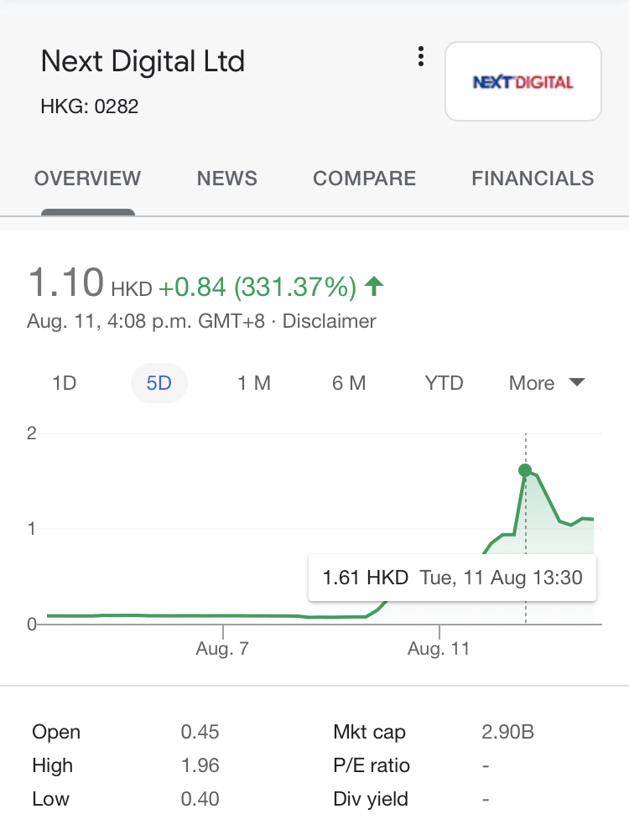Image resolution: width=629 pixels, height=840 pixels.
Task: Click the Div yield label
Action: [370, 799]
